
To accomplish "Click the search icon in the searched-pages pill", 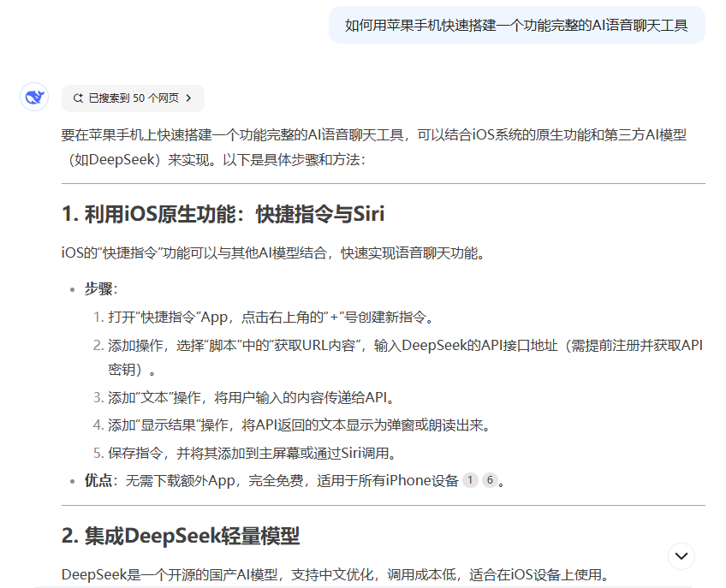I will (x=78, y=98).
